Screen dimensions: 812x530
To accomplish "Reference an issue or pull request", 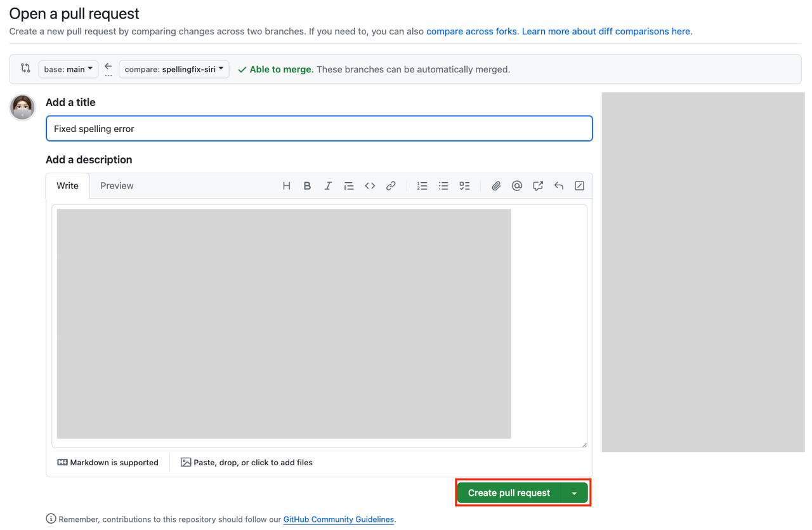I will tap(538, 186).
